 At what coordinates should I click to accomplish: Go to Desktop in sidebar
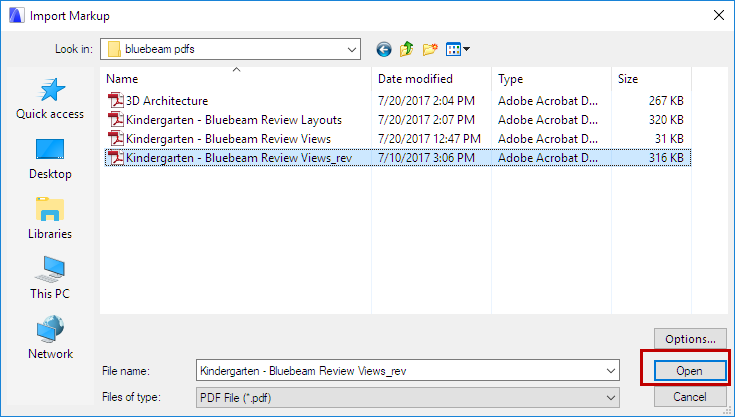(x=50, y=159)
